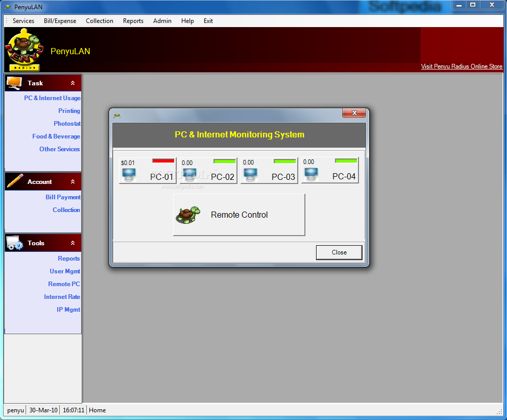
Task: Click the Account panel pencil icon
Action: [15, 181]
